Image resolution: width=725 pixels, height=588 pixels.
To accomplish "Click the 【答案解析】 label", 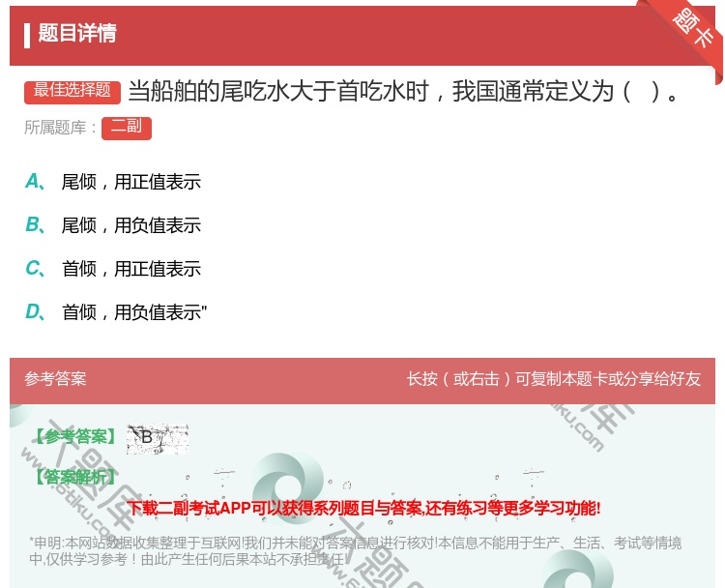I will (x=74, y=476).
